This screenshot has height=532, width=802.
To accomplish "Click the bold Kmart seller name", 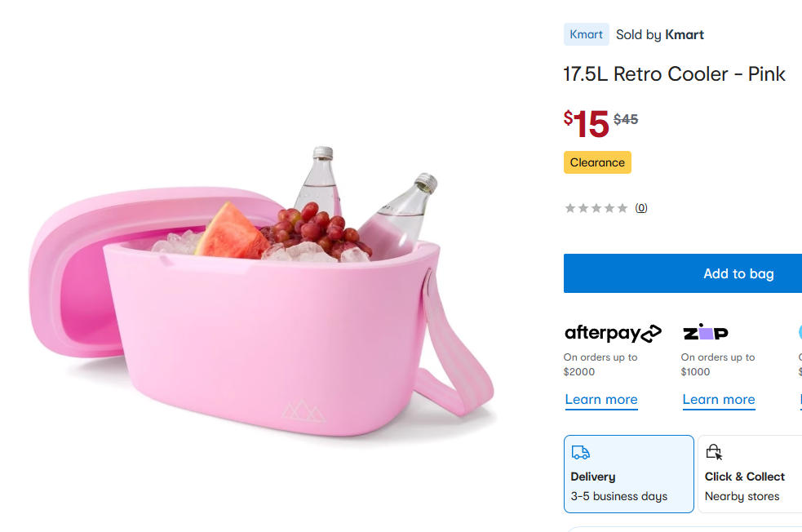I will tap(685, 34).
